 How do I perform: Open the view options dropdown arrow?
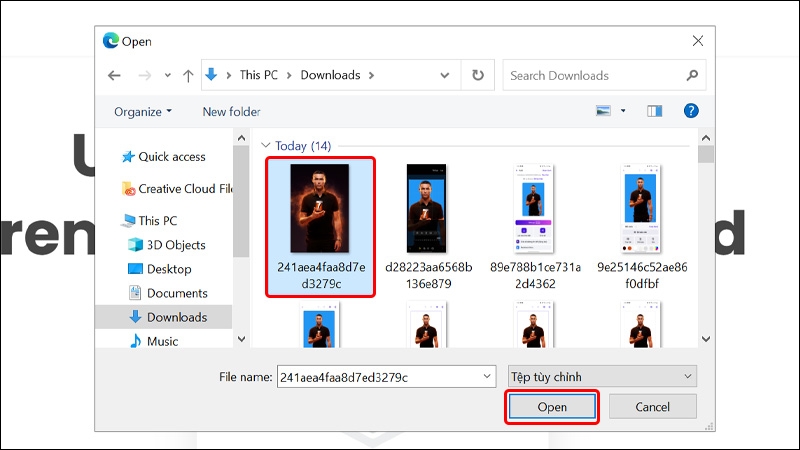(623, 111)
